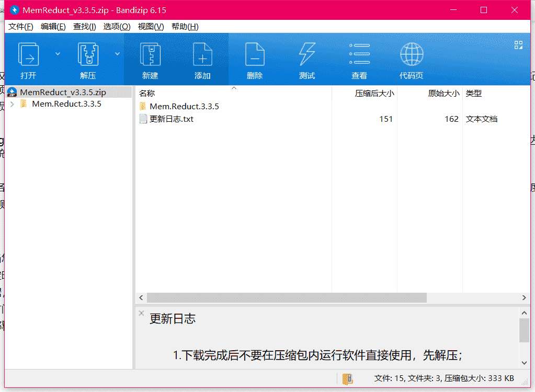Click the 代码页 (Code page) globe icon
Screen dimensions: 535x392
(412, 54)
